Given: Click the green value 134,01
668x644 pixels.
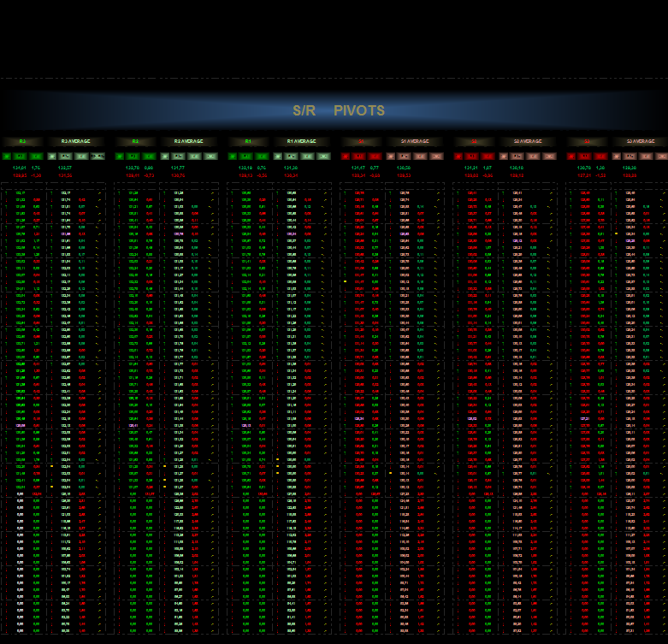Looking at the screenshot, I should coord(19,168).
